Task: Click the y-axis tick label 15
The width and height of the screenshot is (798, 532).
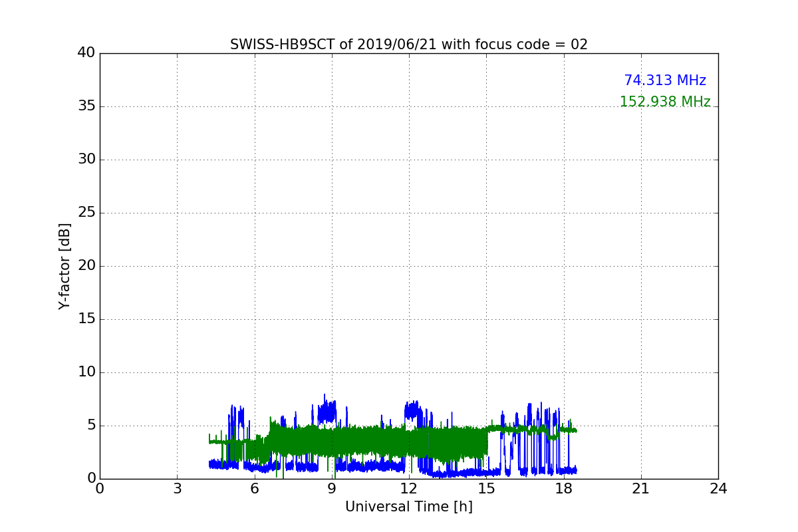Action: pyautogui.click(x=86, y=319)
